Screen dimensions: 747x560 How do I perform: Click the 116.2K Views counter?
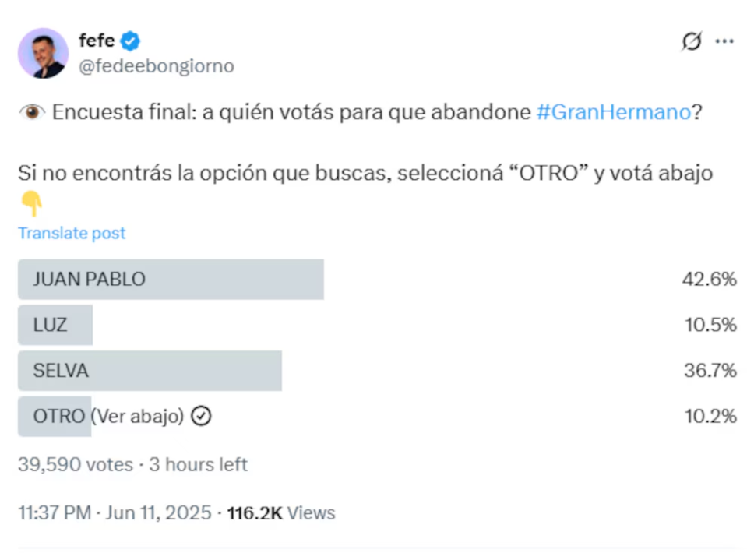(x=281, y=512)
